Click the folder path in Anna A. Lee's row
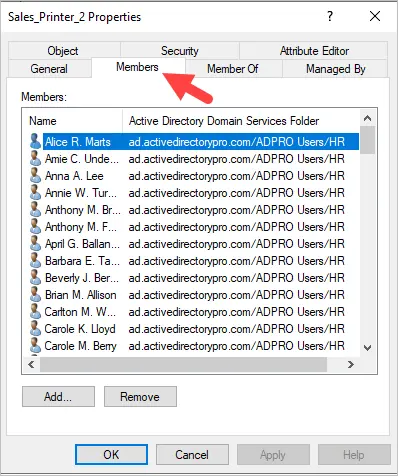 pos(237,176)
